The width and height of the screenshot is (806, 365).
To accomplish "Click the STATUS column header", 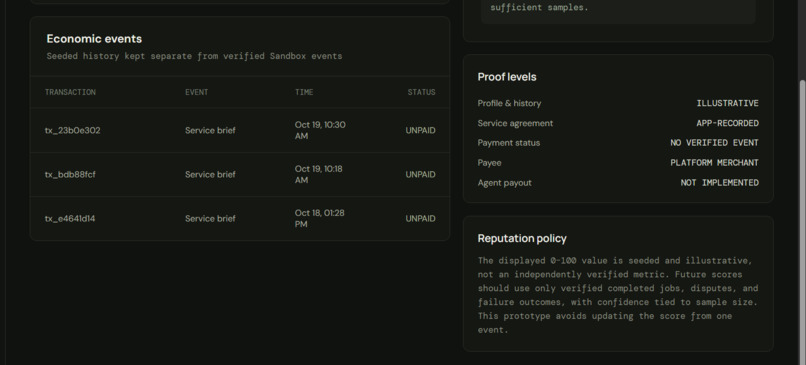I will (422, 93).
